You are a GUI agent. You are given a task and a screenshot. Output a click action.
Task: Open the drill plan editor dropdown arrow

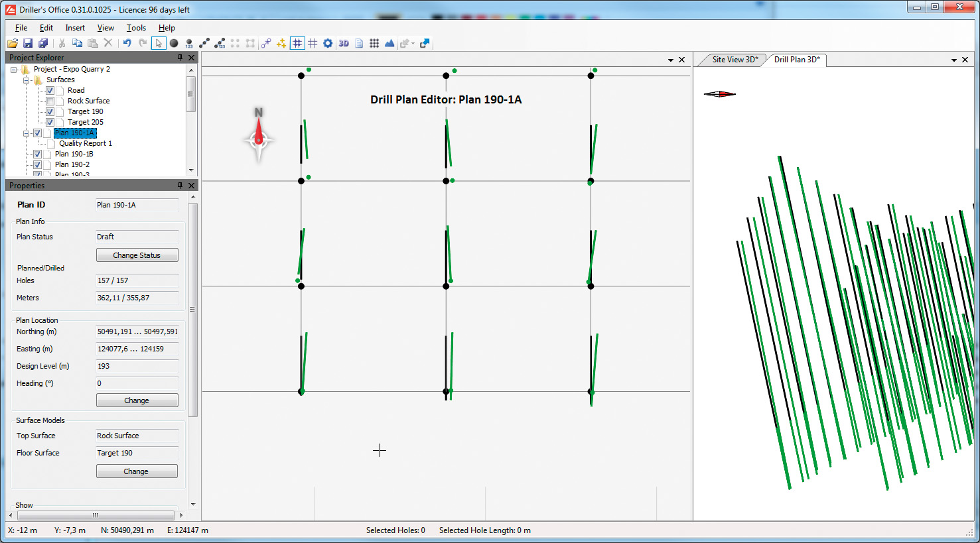tap(670, 60)
